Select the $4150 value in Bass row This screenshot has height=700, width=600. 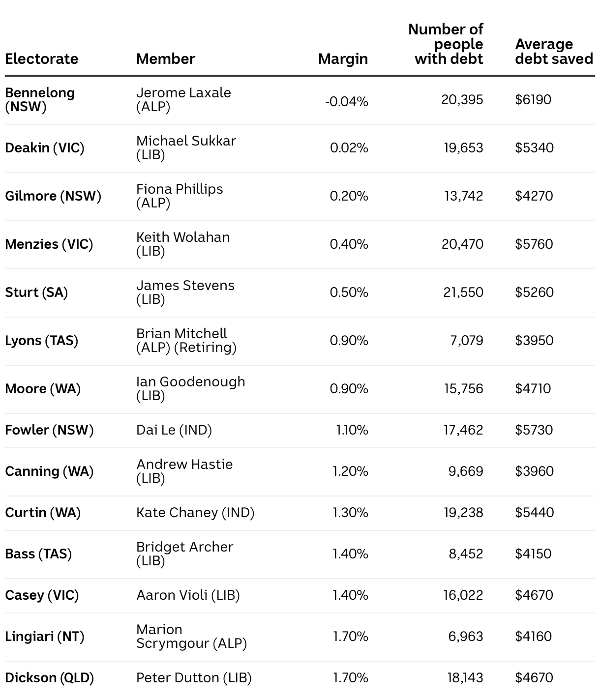point(533,554)
